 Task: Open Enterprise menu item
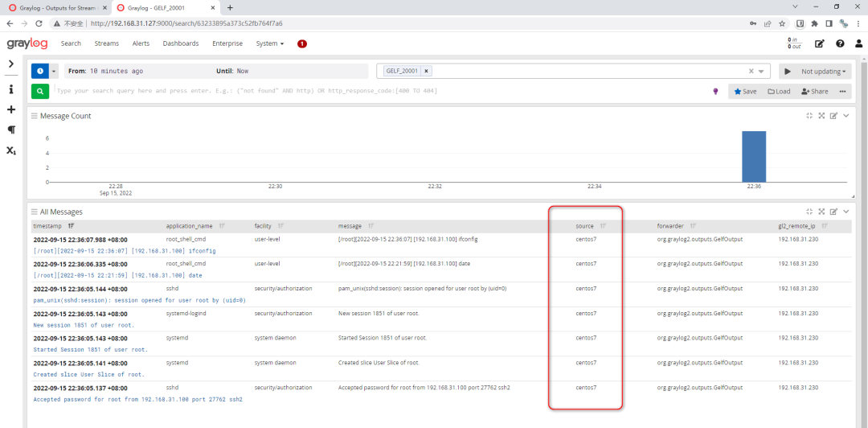[x=227, y=43]
